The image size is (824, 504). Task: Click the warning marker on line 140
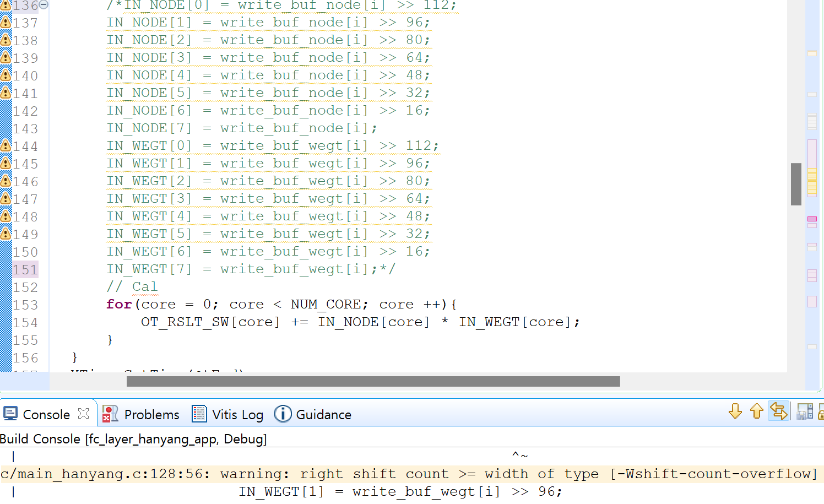(6, 75)
